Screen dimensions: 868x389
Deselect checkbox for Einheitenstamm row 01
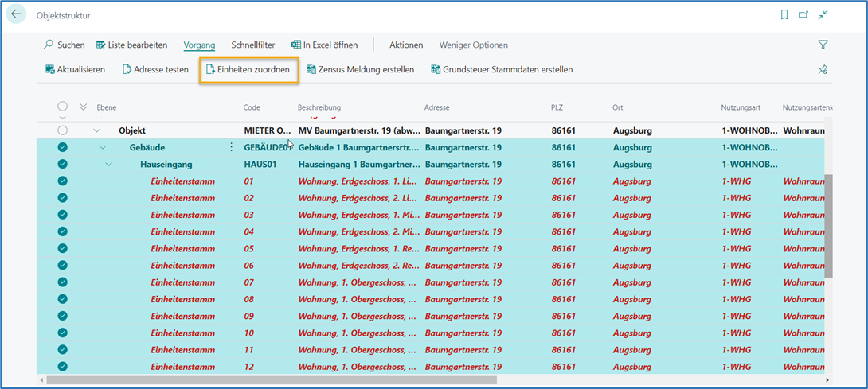point(63,181)
